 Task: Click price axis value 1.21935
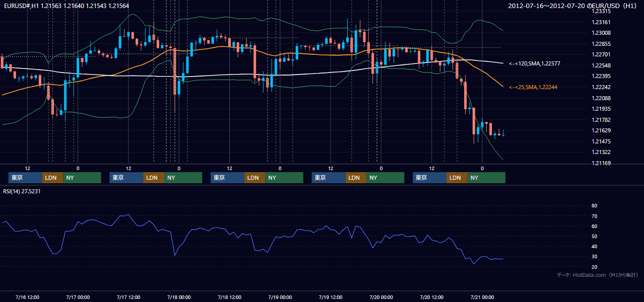601,109
